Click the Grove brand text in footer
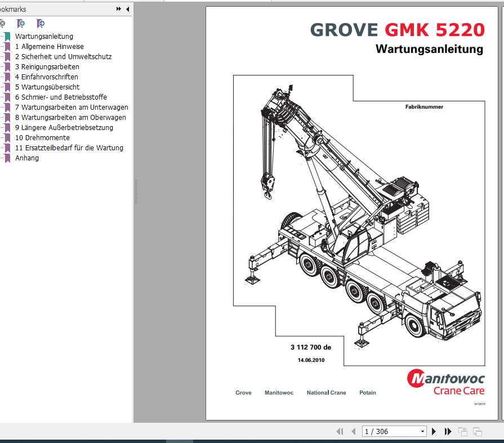The height and width of the screenshot is (443, 504). (x=243, y=392)
